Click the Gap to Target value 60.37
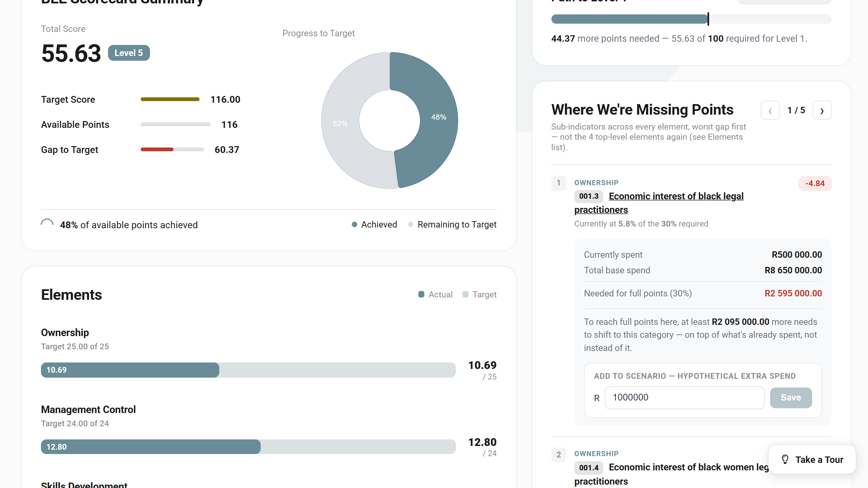 coord(227,150)
